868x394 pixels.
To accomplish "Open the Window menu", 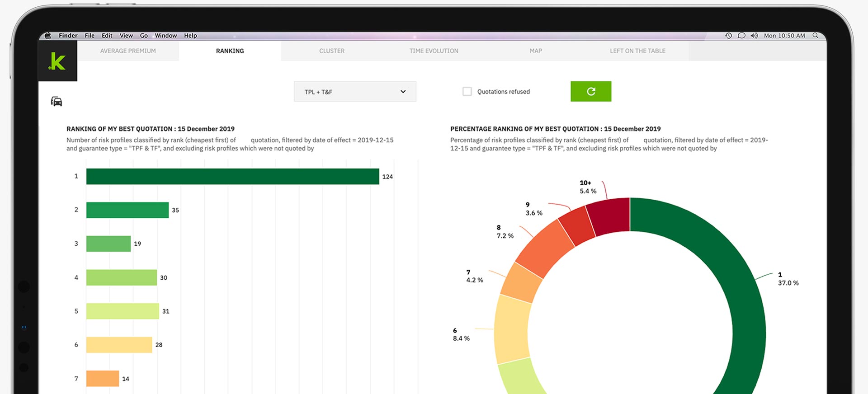I will pos(166,36).
